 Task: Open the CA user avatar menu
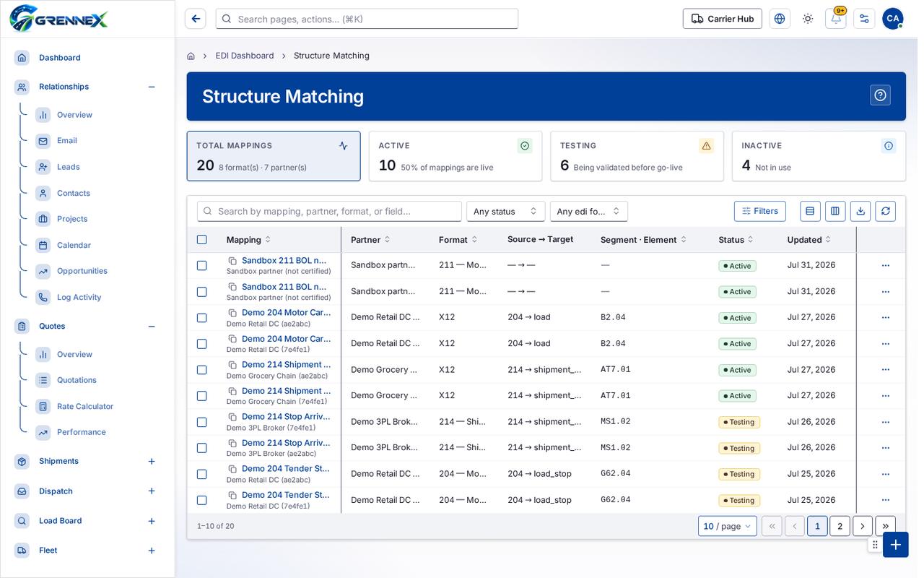coord(892,19)
